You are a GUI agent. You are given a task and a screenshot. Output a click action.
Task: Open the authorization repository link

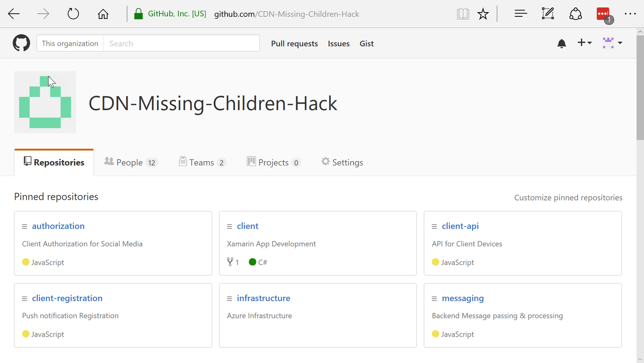click(58, 226)
